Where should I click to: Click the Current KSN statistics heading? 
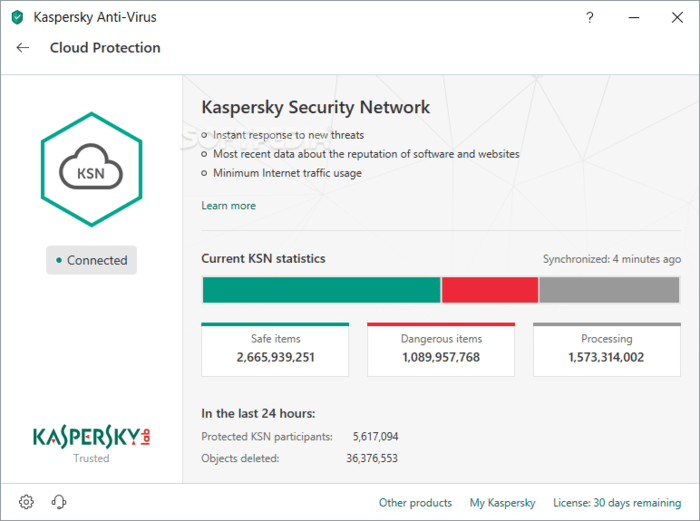click(x=263, y=258)
